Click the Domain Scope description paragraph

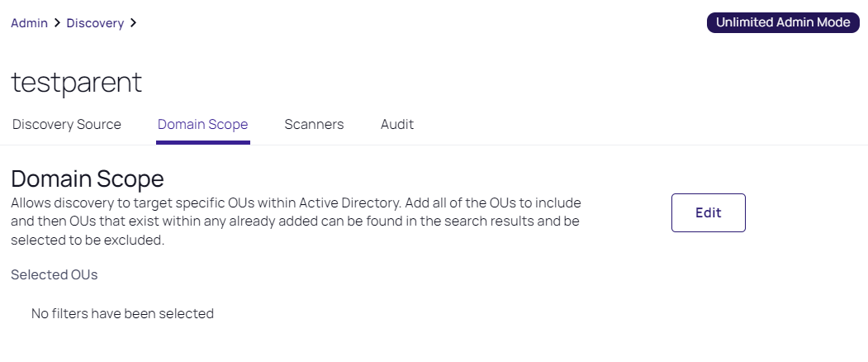297,221
